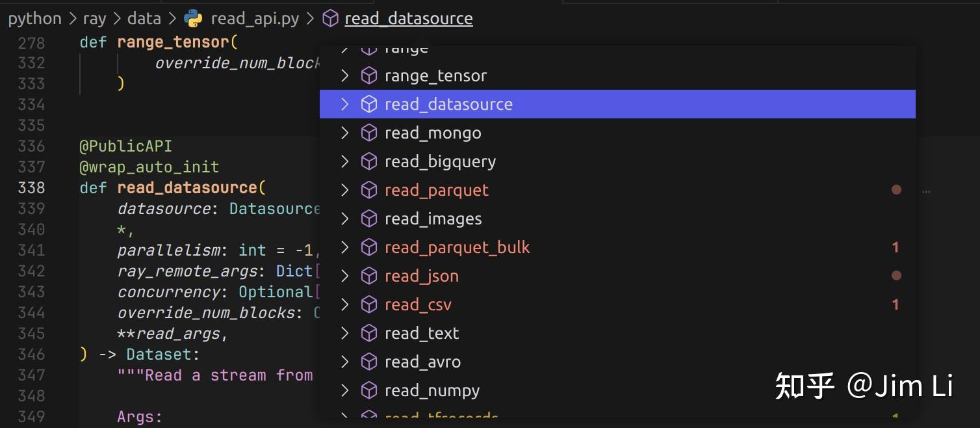This screenshot has height=428, width=980.
Task: Open the read_api.py breadcrumb
Action: (x=255, y=19)
